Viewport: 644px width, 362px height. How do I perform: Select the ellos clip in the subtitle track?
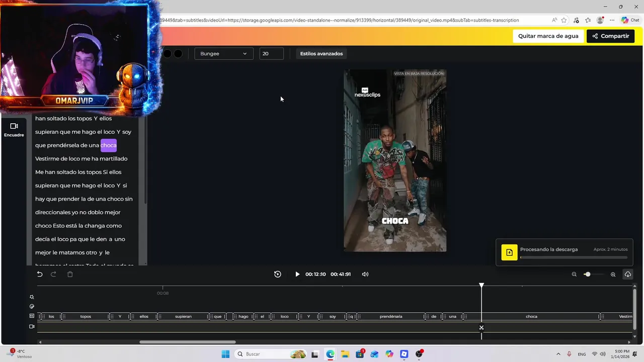tap(144, 316)
